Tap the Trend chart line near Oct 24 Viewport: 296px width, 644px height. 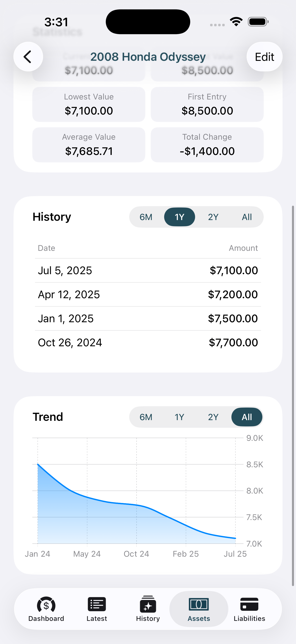tap(137, 505)
